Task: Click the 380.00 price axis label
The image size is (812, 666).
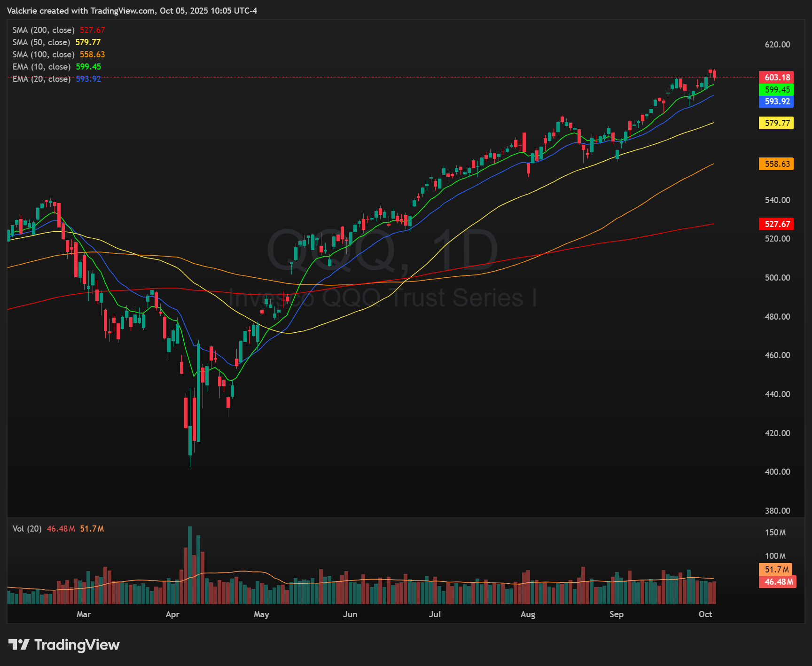Action: [x=778, y=511]
